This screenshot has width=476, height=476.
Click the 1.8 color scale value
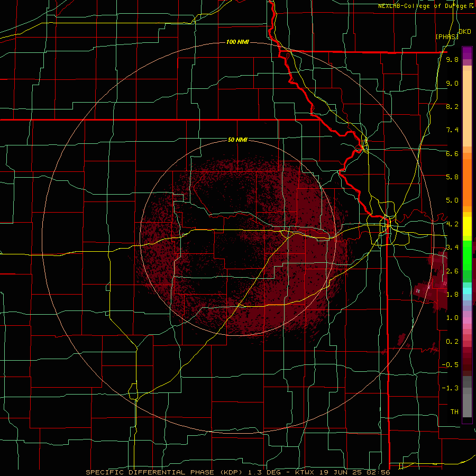pyautogui.click(x=452, y=294)
